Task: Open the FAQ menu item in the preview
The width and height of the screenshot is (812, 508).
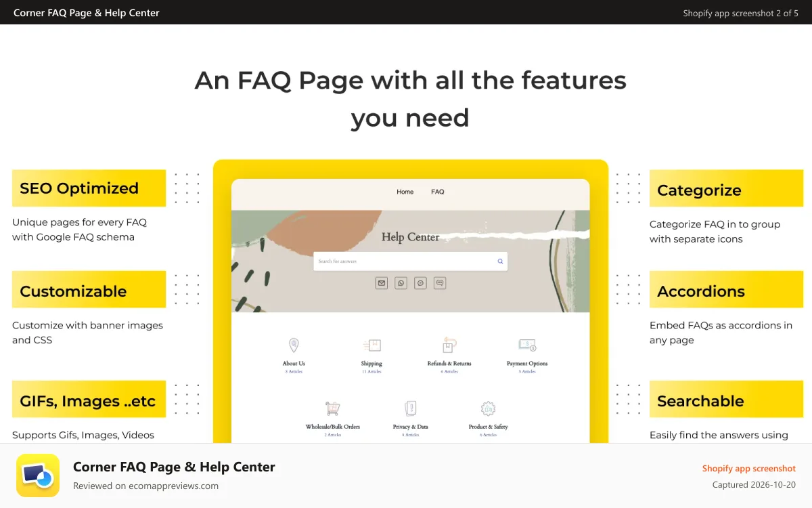Action: pos(438,192)
